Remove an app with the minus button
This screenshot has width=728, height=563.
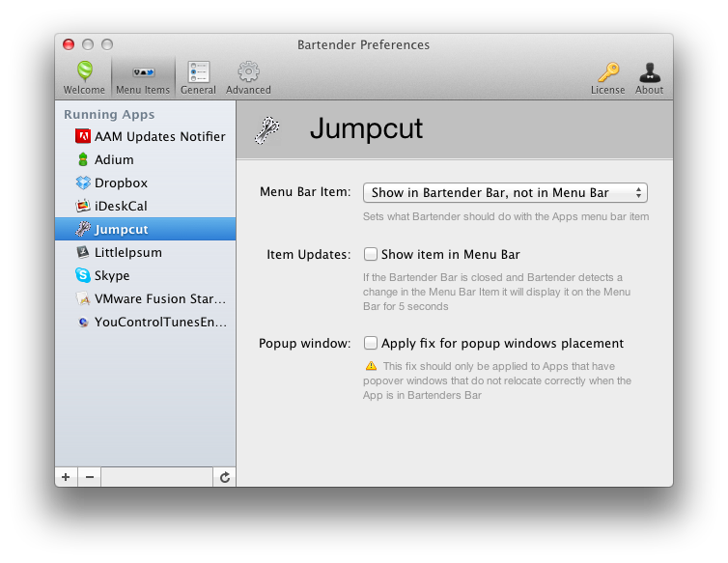[90, 477]
